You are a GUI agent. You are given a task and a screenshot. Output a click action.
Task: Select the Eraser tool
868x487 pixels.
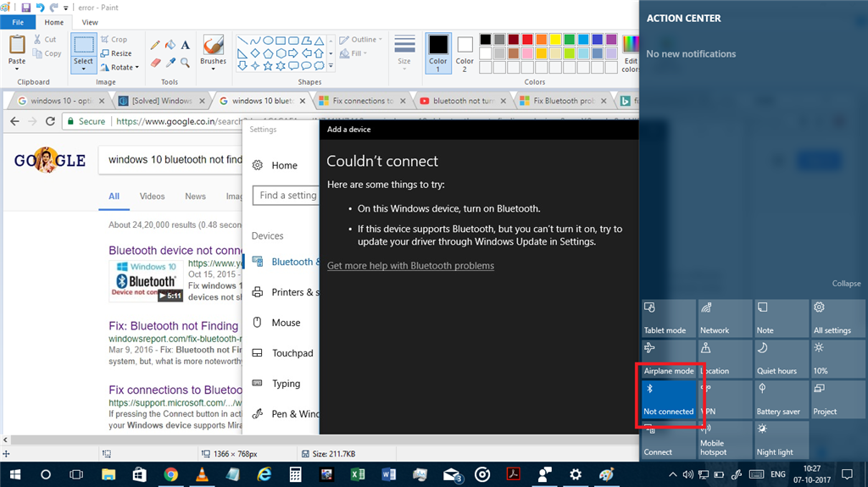(x=156, y=63)
